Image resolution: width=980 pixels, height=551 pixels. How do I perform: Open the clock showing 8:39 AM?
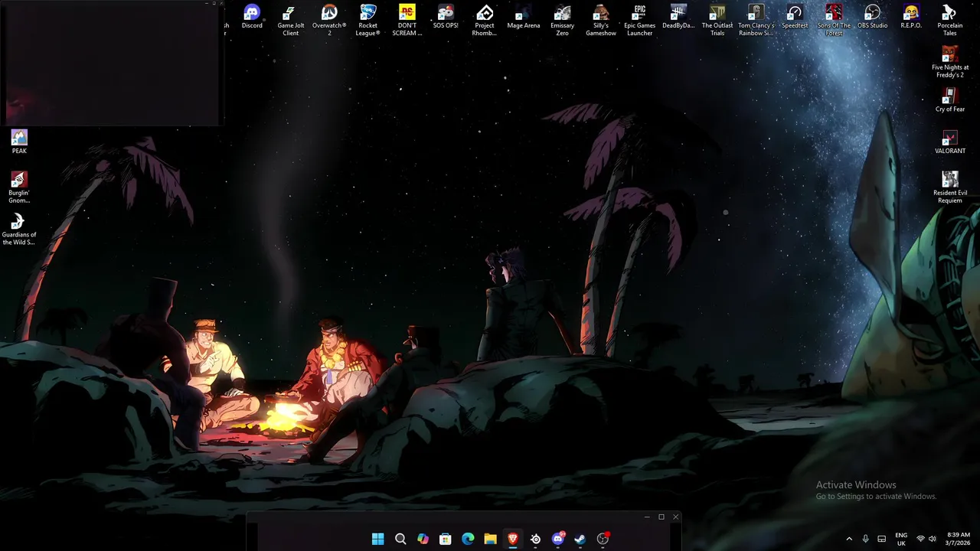pyautogui.click(x=959, y=539)
